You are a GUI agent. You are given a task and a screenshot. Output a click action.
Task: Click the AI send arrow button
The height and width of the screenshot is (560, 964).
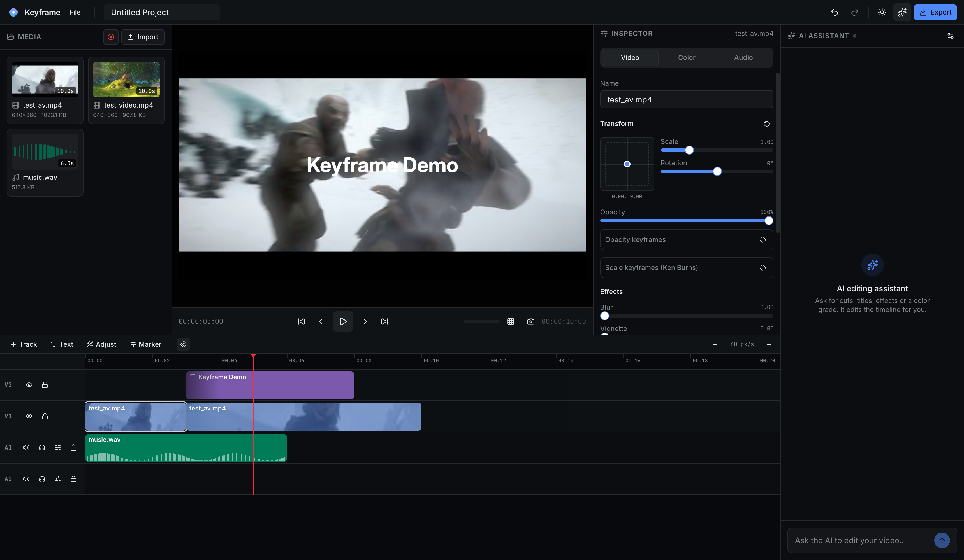point(942,540)
